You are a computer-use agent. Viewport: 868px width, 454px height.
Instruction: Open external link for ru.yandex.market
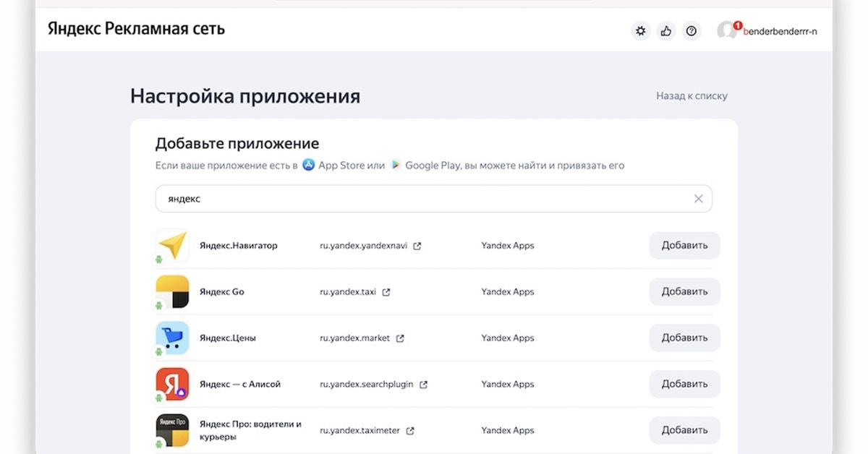400,338
